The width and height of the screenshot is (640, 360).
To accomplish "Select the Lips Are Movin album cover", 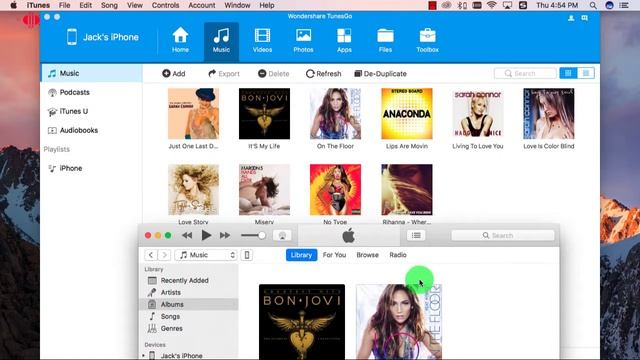I will coord(407,113).
